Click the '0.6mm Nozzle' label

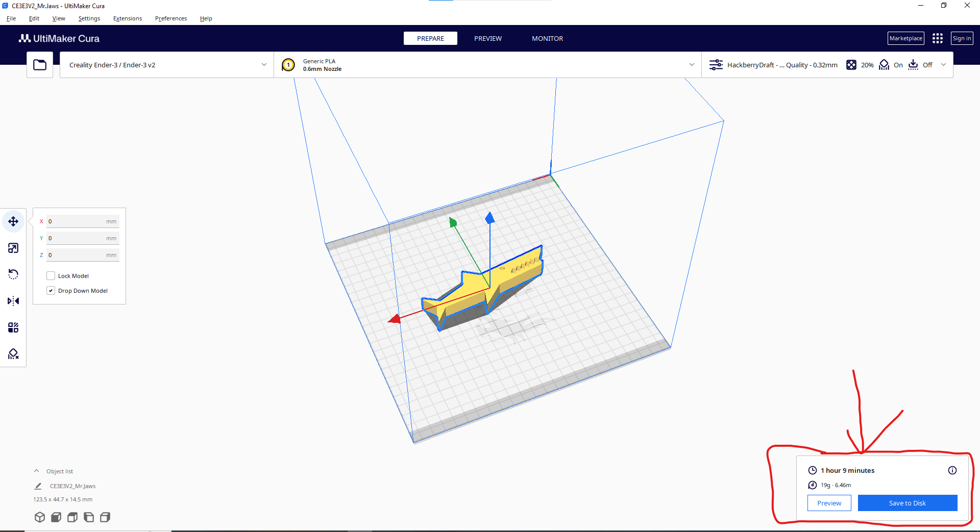(x=322, y=69)
